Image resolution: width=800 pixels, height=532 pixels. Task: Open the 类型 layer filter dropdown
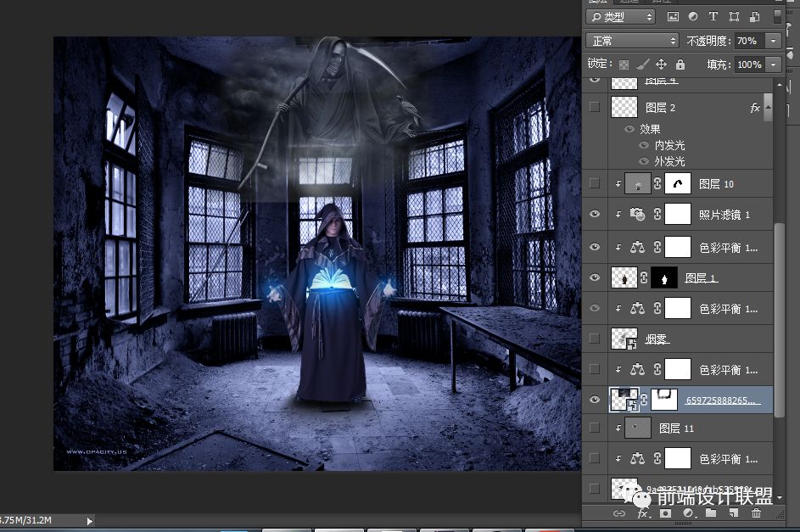click(x=620, y=17)
